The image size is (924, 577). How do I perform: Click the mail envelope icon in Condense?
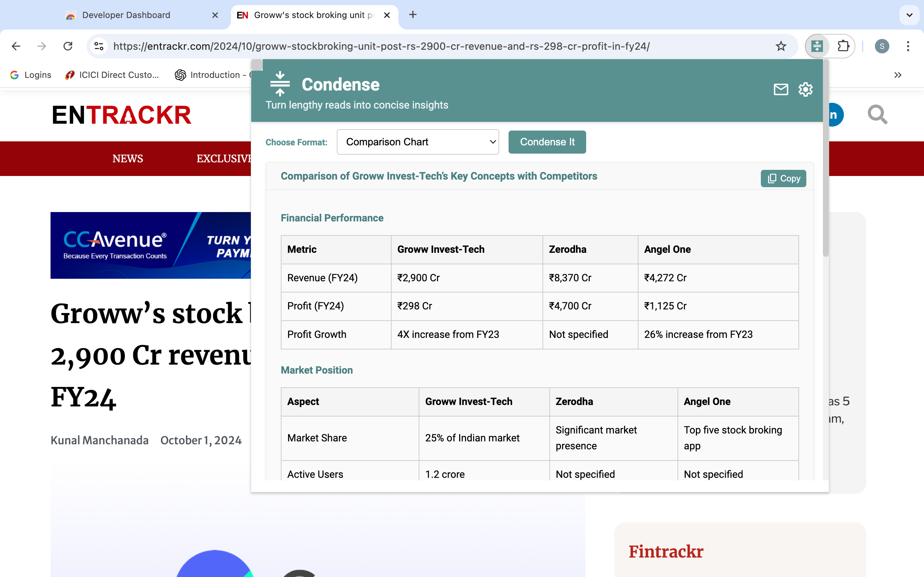point(780,90)
